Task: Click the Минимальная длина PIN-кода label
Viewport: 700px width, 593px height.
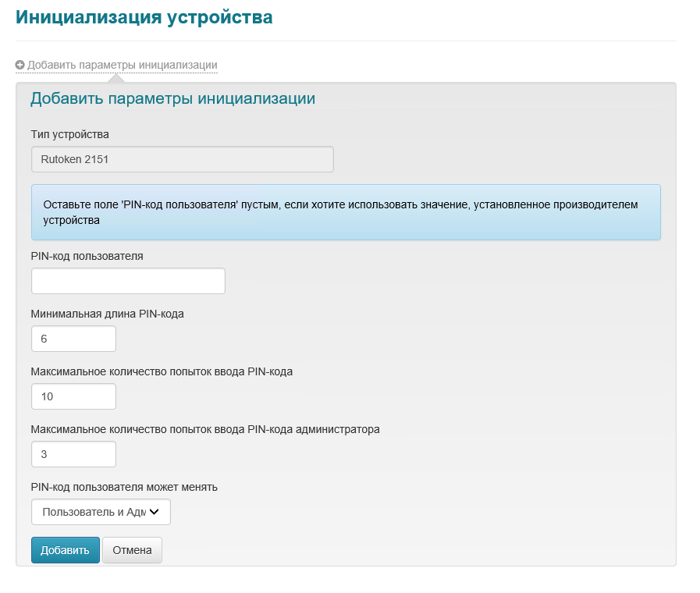Action: [x=107, y=314]
